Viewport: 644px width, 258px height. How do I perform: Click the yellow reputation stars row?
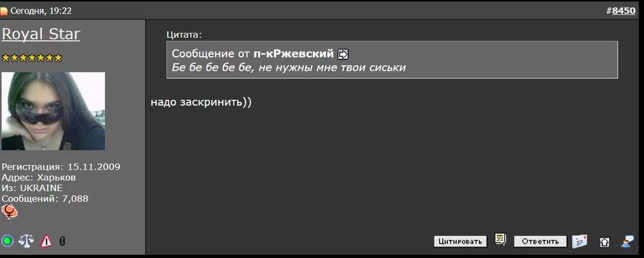tap(32, 58)
